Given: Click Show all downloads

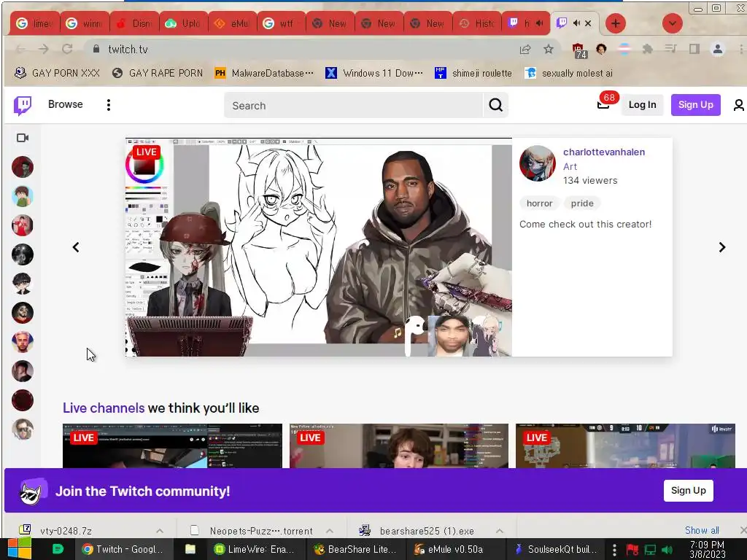Looking at the screenshot, I should coord(702,530).
